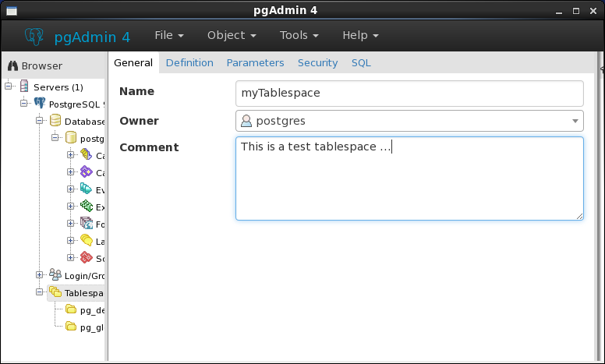Expand the Casts tree node
The height and width of the screenshot is (364, 605).
(x=71, y=154)
